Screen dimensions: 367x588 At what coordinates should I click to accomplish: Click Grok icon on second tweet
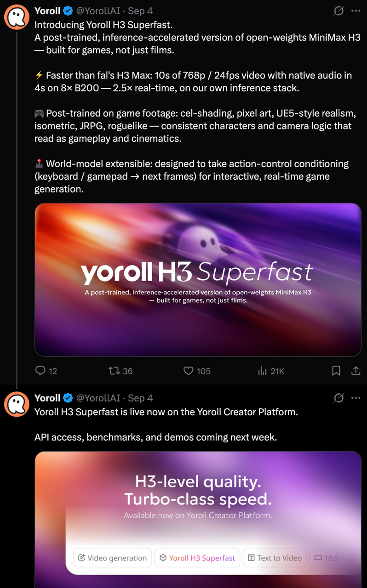[x=338, y=398]
